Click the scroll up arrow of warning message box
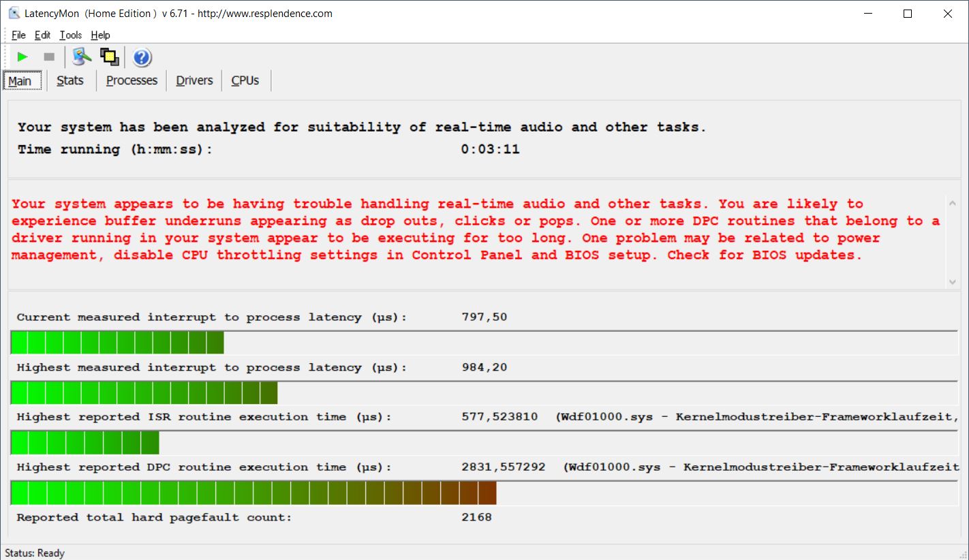This screenshot has height=560, width=969. pyautogui.click(x=952, y=202)
